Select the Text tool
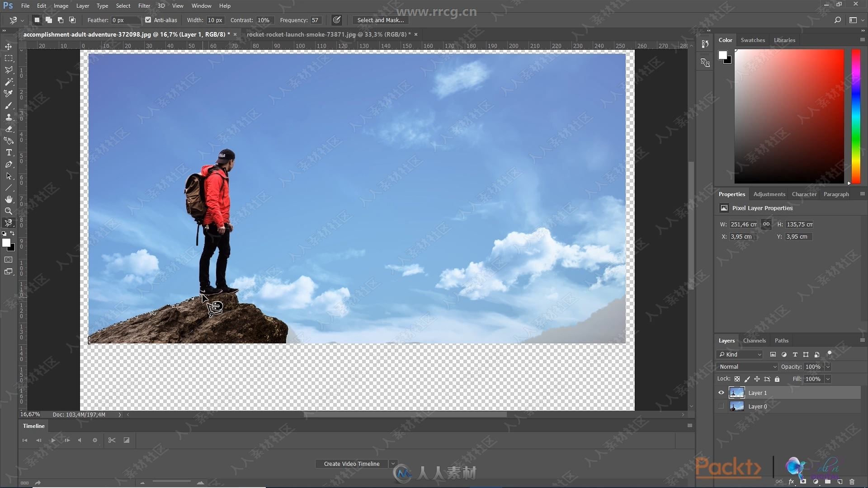The width and height of the screenshot is (868, 488). (x=9, y=152)
